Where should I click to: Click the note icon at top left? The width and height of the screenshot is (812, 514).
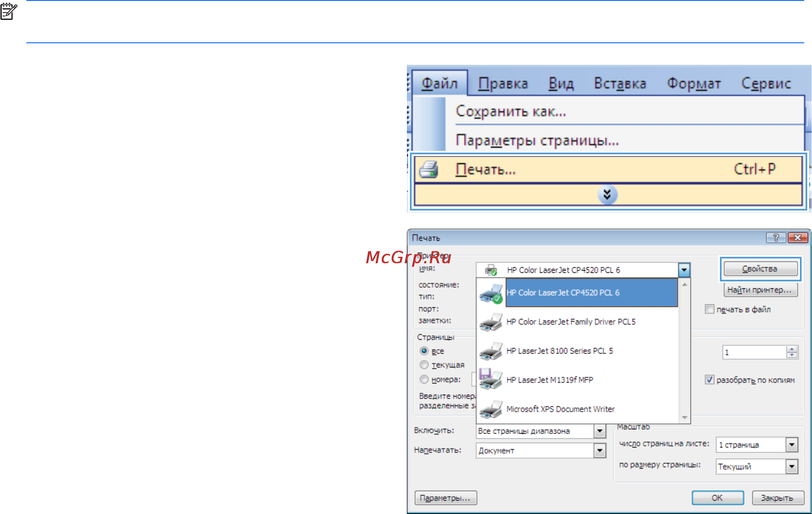click(x=8, y=12)
